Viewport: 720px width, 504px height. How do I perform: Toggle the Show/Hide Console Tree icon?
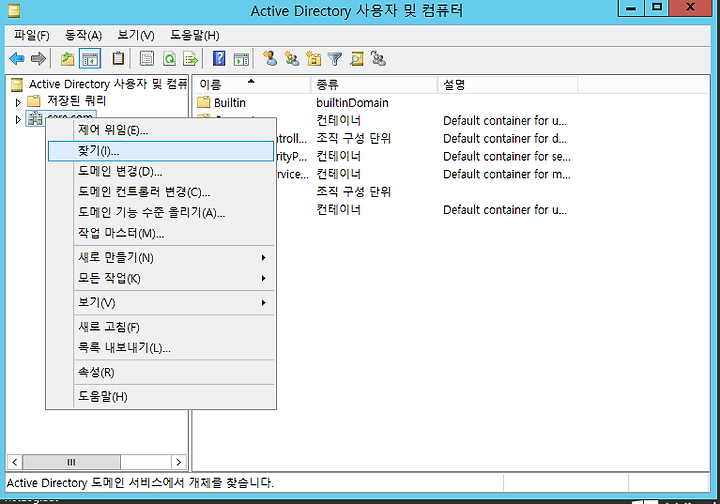[90, 59]
